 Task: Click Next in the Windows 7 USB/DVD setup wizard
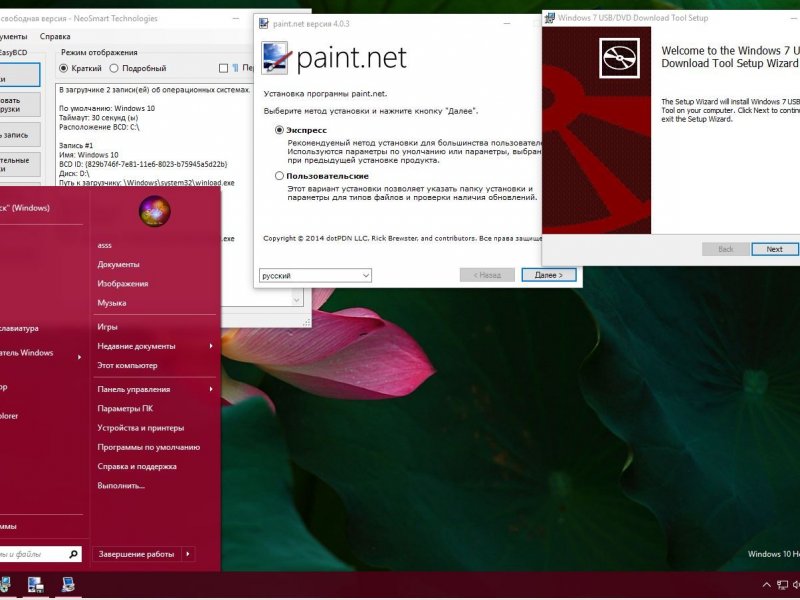click(774, 249)
